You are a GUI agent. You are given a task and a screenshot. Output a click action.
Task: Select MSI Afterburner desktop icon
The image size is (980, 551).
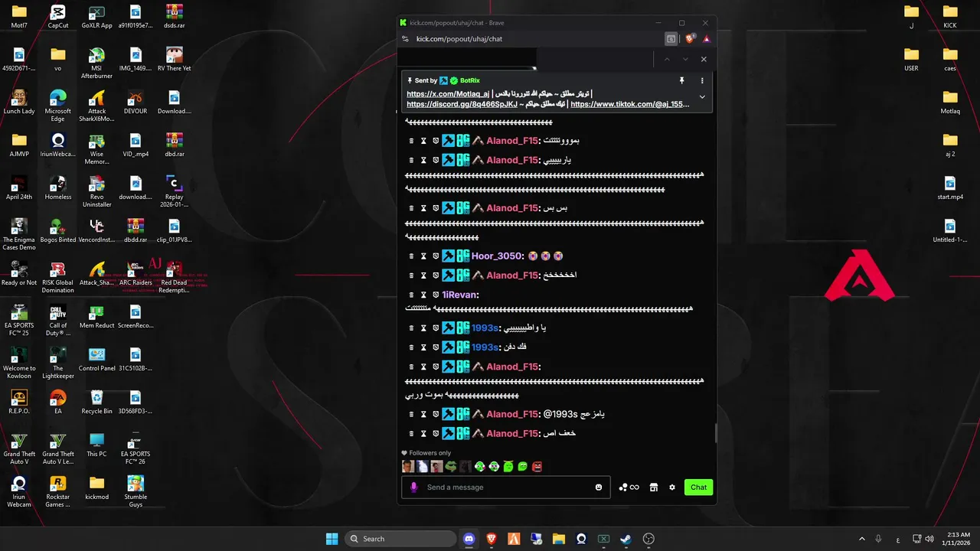pyautogui.click(x=96, y=63)
